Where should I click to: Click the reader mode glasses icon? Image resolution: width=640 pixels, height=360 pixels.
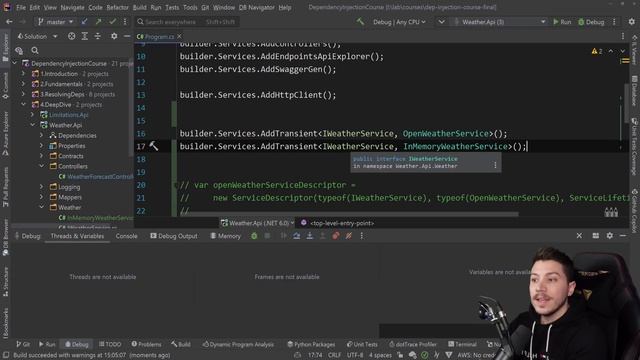click(611, 212)
